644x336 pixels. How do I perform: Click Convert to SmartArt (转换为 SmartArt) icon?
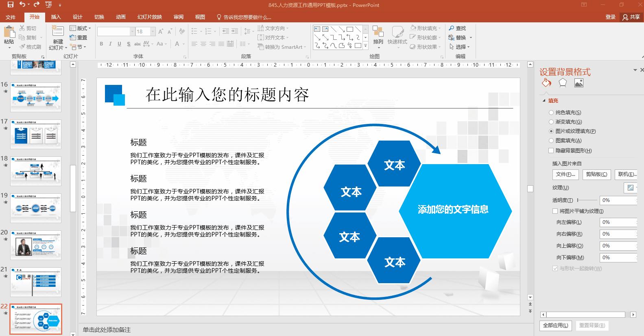click(x=261, y=47)
